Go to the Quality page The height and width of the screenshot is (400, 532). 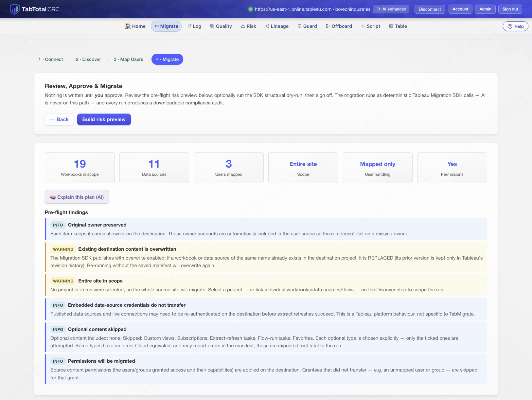coord(221,26)
